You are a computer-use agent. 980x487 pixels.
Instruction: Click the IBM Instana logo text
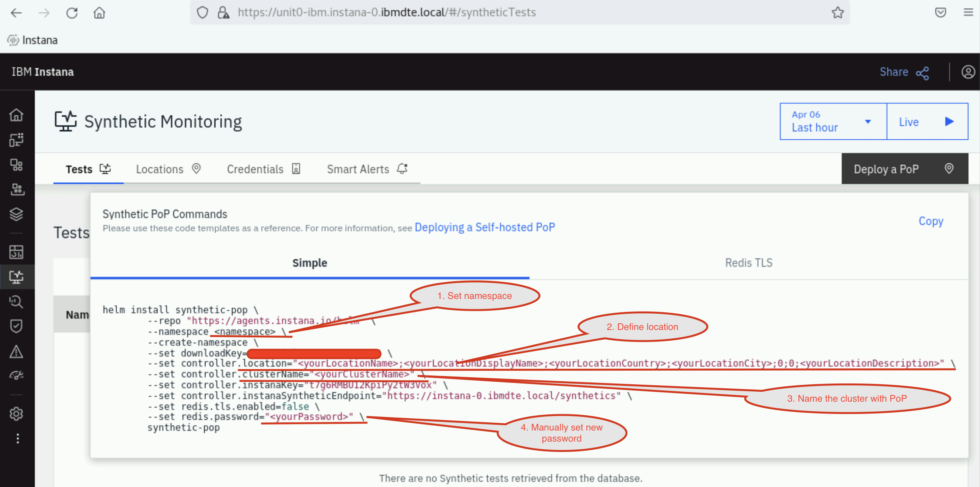(42, 72)
